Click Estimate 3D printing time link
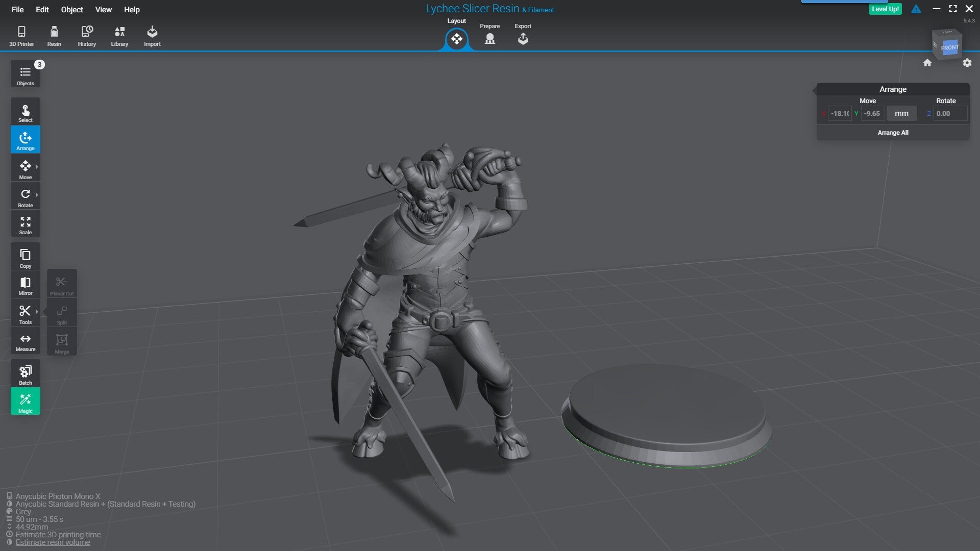 (x=58, y=535)
